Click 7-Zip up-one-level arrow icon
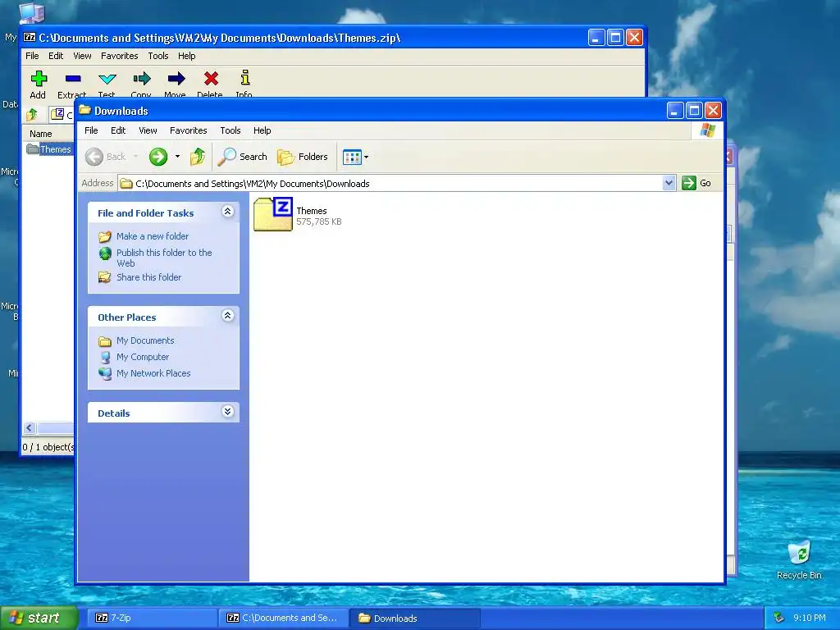Screen dimensions: 840x630 32,114
